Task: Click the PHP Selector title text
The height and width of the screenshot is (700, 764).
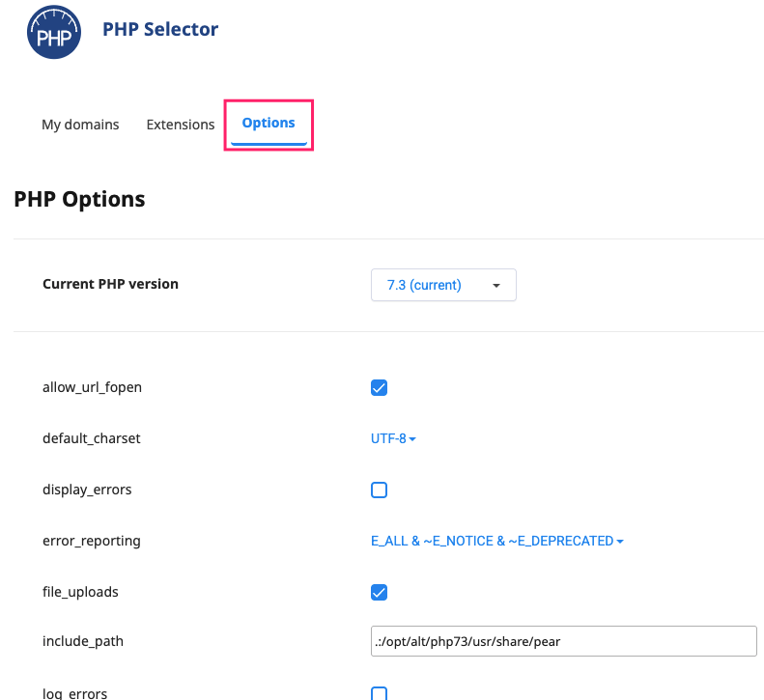Action: 160,29
